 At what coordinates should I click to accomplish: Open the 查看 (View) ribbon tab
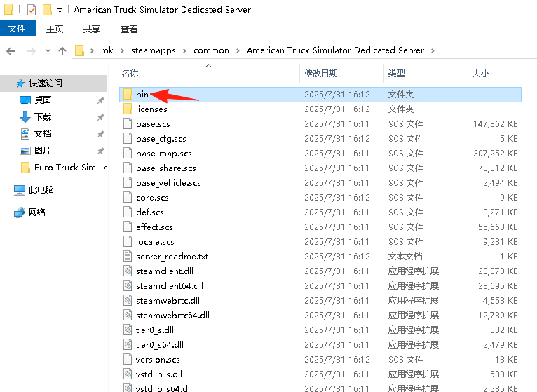point(129,29)
